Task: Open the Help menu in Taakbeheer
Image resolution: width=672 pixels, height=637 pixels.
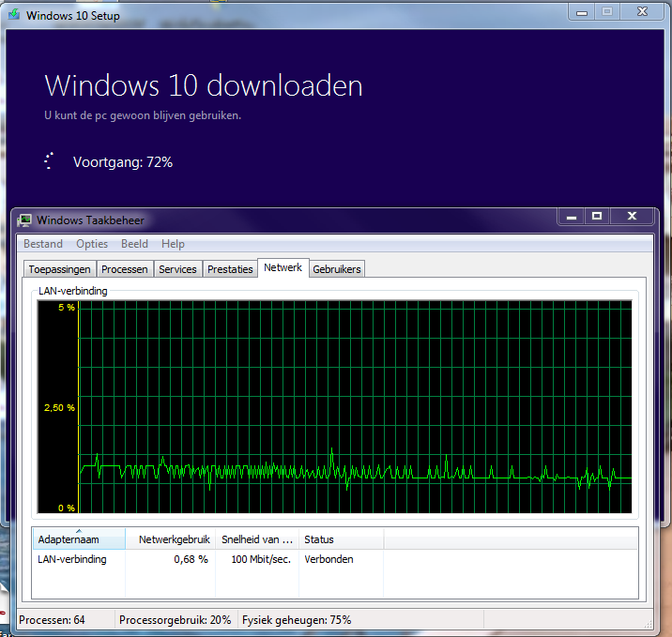Action: [x=173, y=244]
